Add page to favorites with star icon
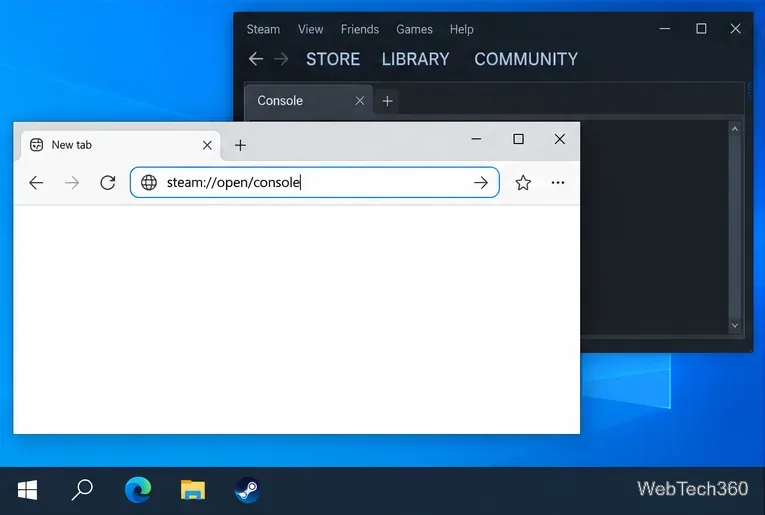 (523, 183)
